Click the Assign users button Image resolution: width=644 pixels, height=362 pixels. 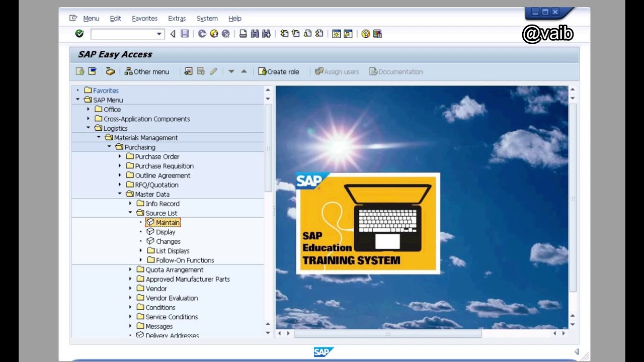[x=337, y=71]
